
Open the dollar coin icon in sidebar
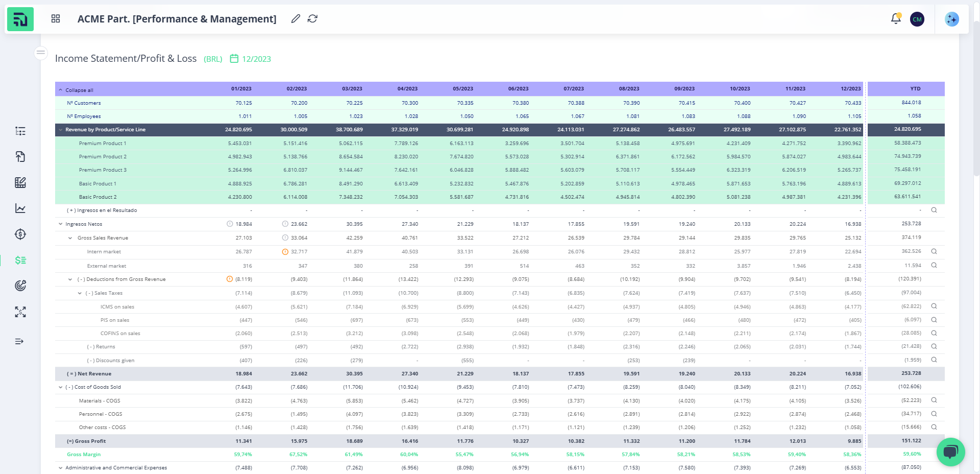(x=20, y=234)
